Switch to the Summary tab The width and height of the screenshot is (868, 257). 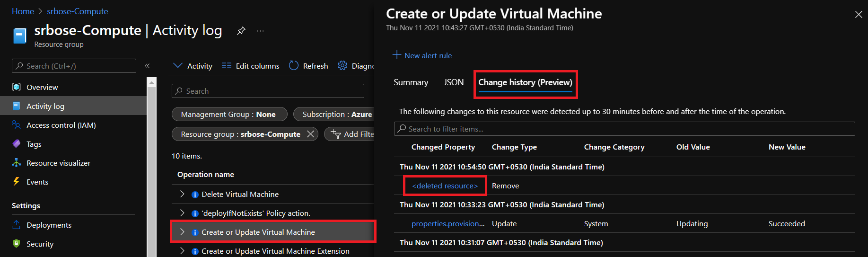pos(411,82)
